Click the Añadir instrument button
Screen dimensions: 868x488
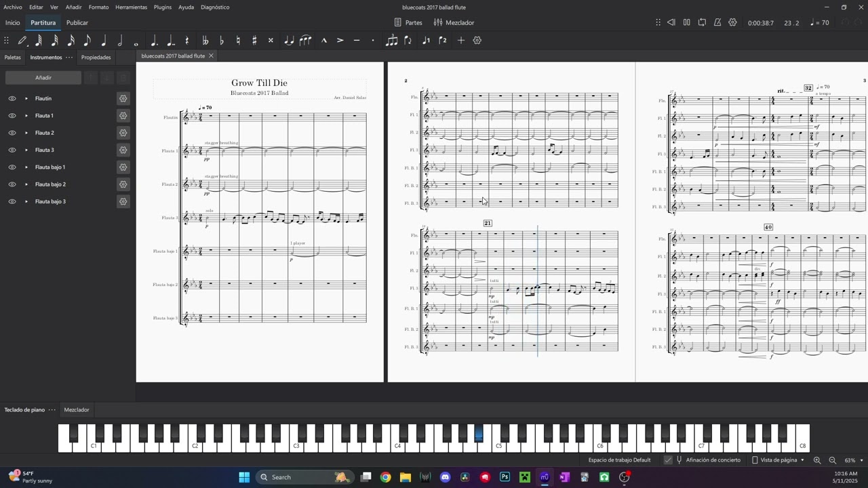tap(43, 78)
